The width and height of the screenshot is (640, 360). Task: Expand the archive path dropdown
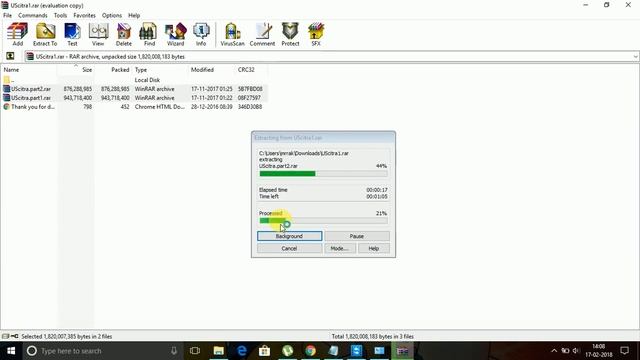(x=636, y=57)
